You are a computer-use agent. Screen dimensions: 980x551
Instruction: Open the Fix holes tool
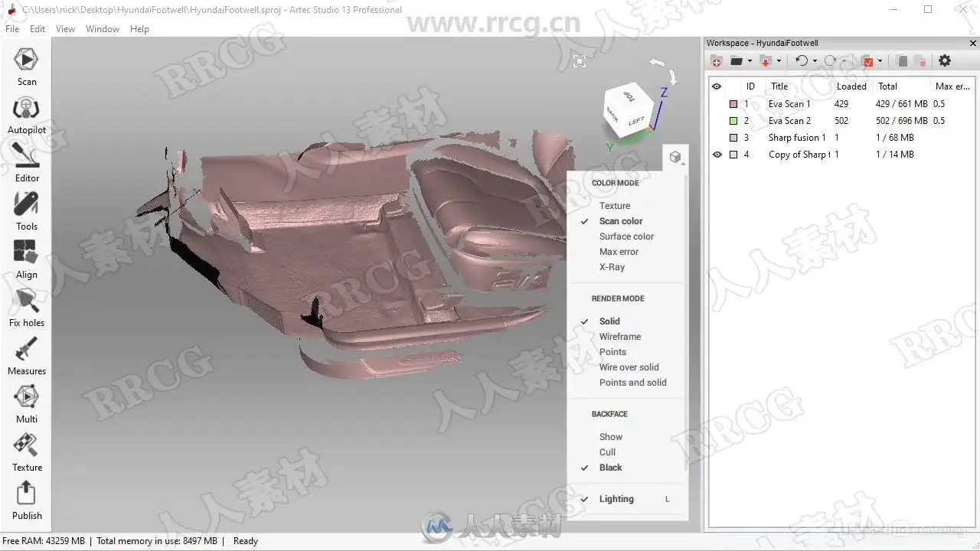[x=27, y=308]
